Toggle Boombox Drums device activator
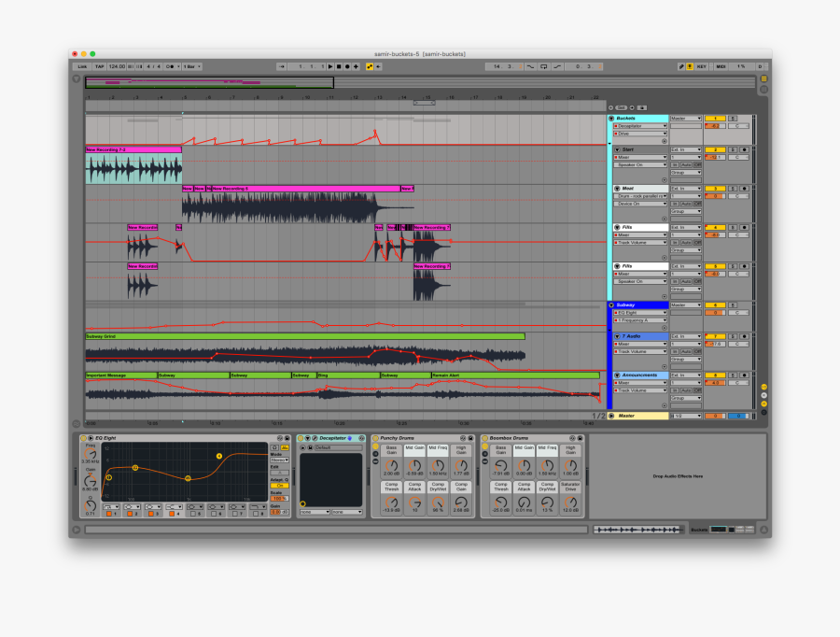Screen dimensions: 840x637 pos(484,439)
